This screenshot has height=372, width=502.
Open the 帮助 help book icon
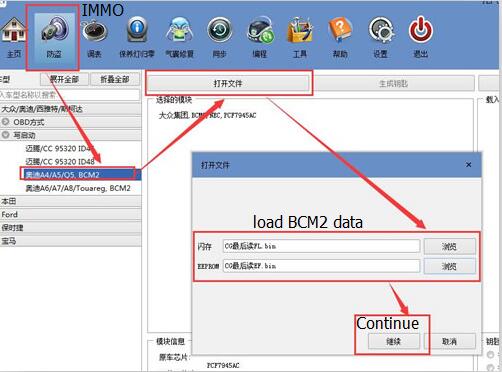(339, 30)
